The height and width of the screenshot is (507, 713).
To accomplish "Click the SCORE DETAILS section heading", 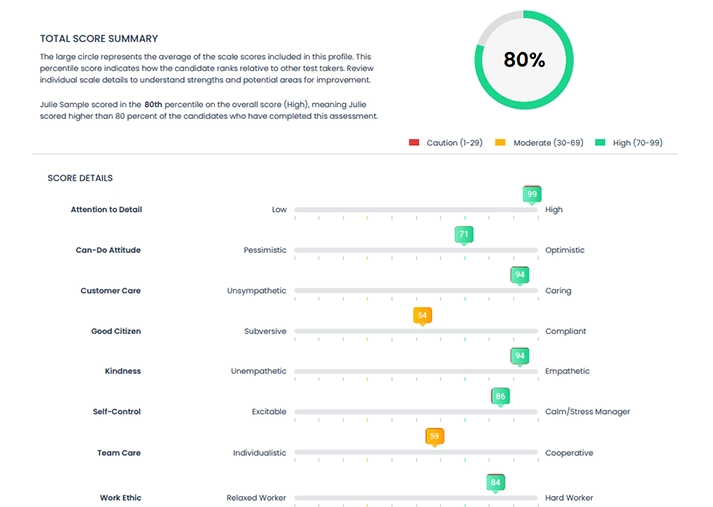I will click(80, 178).
